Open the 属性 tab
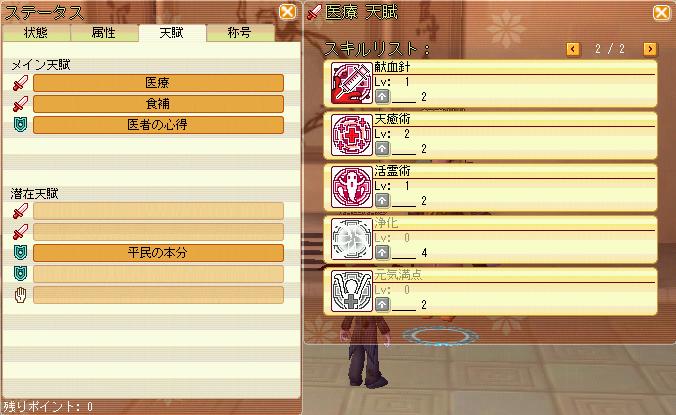 [x=103, y=33]
